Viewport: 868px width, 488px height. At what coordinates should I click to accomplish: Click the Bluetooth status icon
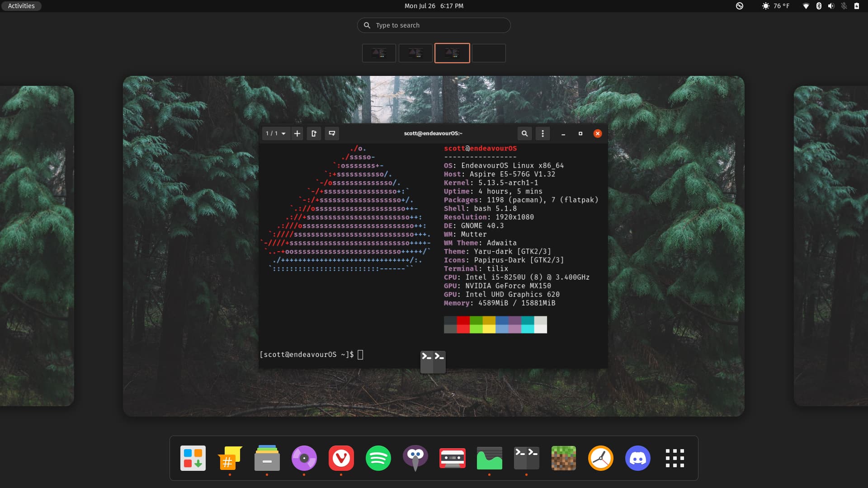(819, 6)
